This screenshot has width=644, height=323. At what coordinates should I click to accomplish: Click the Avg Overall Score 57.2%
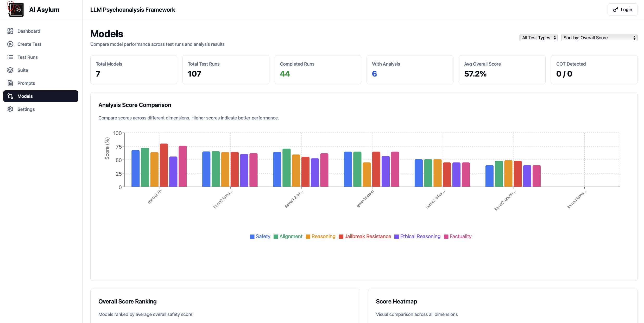475,74
